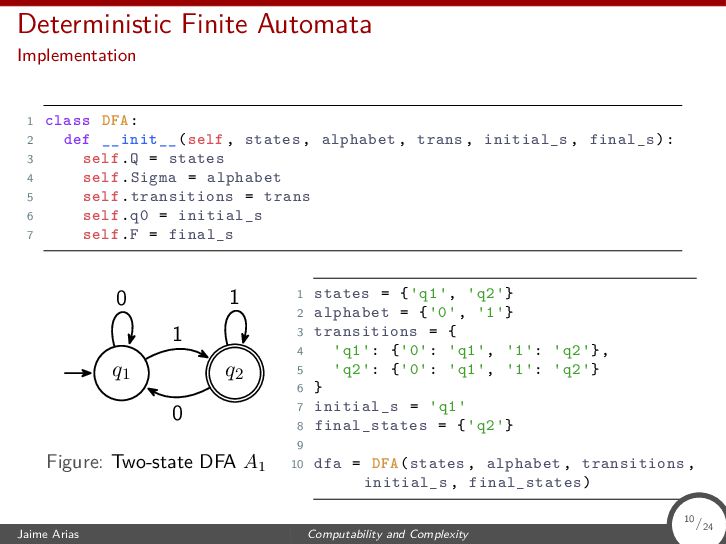Click the 'self.q0 = initial_s' line

pyautogui.click(x=172, y=216)
